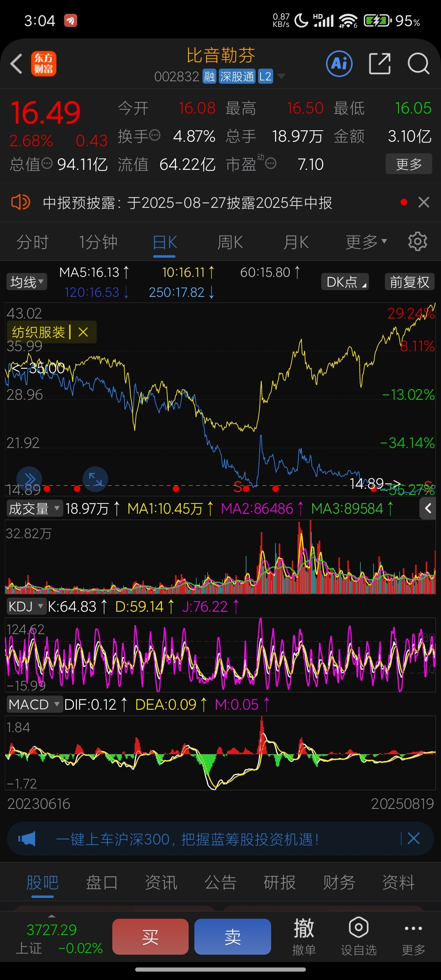Switch to the 周K tab
Viewport: 441px width, 980px height.
(230, 242)
